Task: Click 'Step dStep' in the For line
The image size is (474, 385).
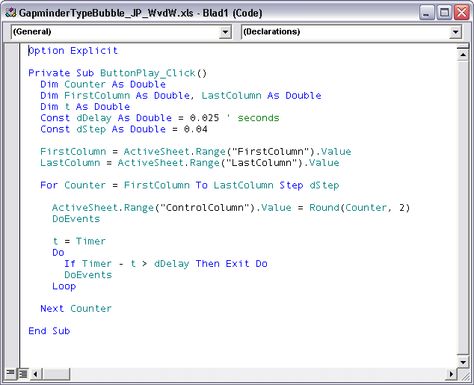Action: [x=309, y=185]
